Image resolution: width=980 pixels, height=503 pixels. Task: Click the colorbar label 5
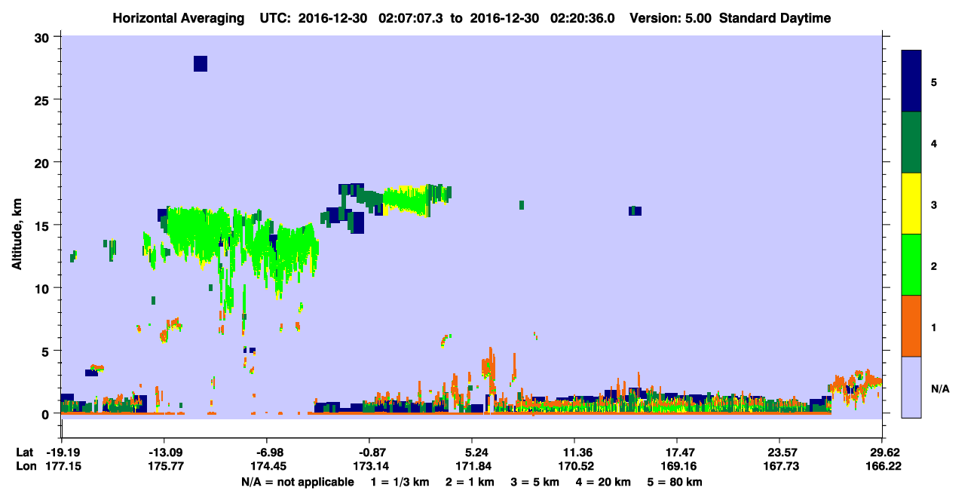[x=933, y=81]
